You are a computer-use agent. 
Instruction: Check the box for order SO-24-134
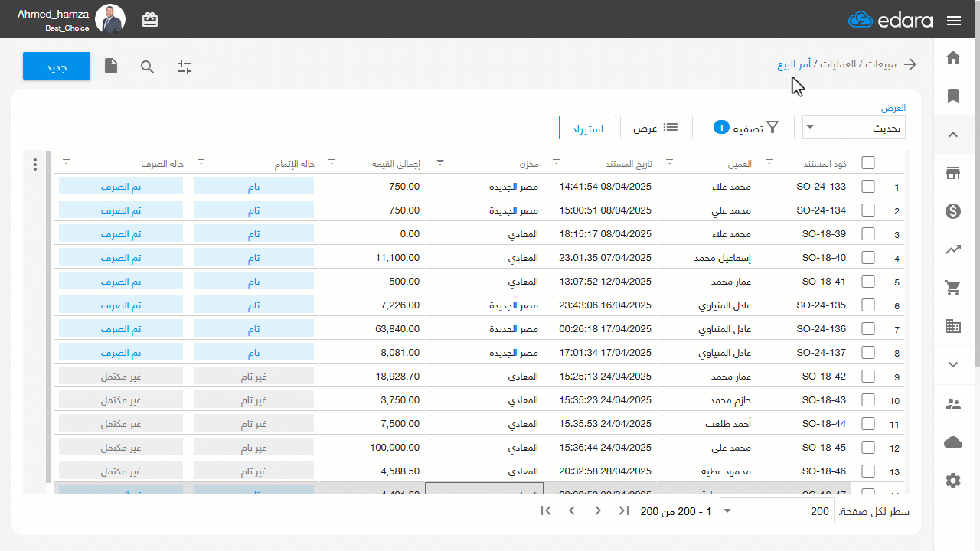click(868, 210)
